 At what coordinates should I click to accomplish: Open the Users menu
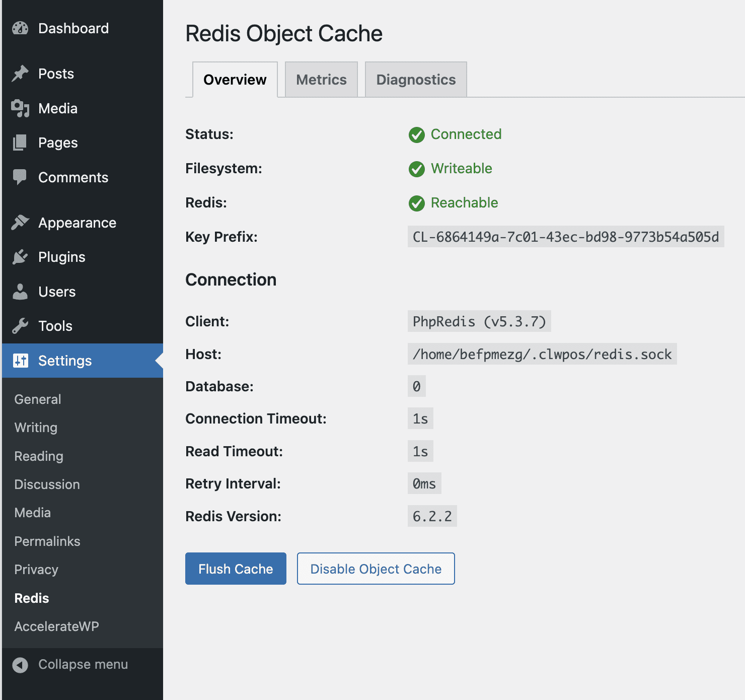pyautogui.click(x=83, y=292)
